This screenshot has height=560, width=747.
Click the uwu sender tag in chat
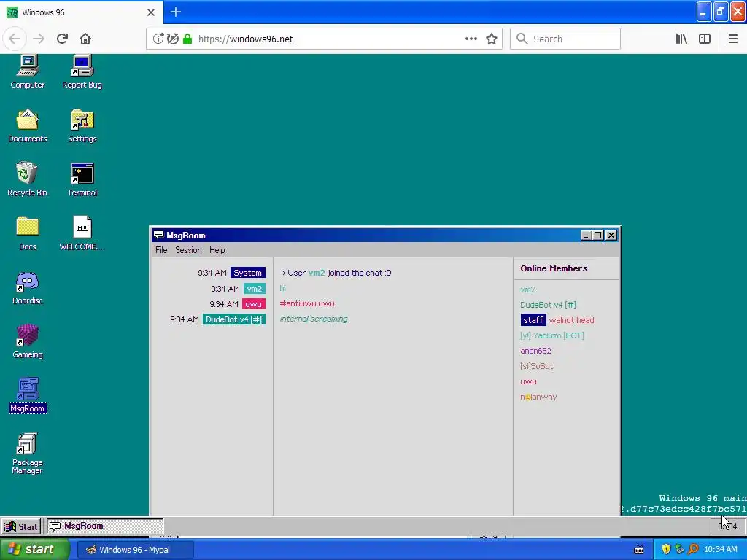(253, 304)
